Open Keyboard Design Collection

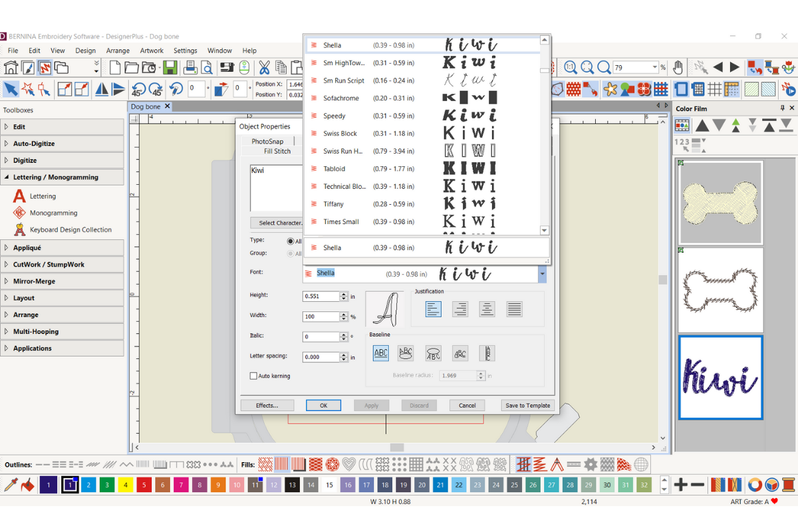[x=70, y=229]
